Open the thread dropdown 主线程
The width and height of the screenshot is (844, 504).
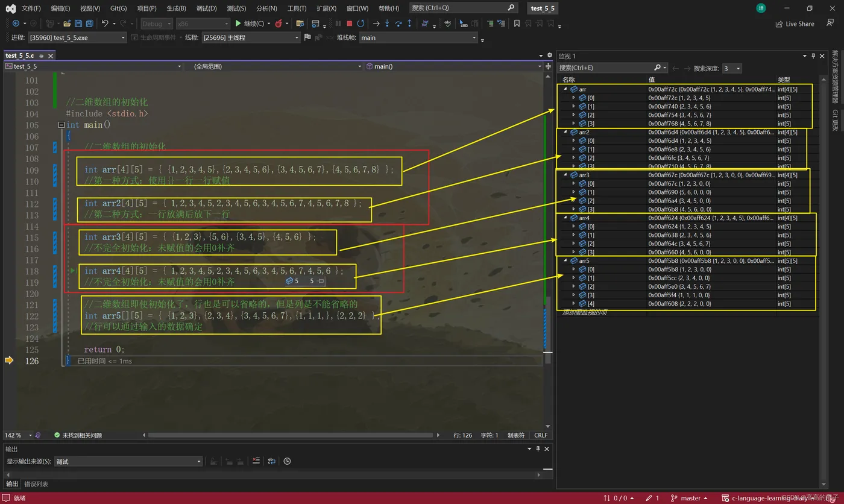(250, 37)
